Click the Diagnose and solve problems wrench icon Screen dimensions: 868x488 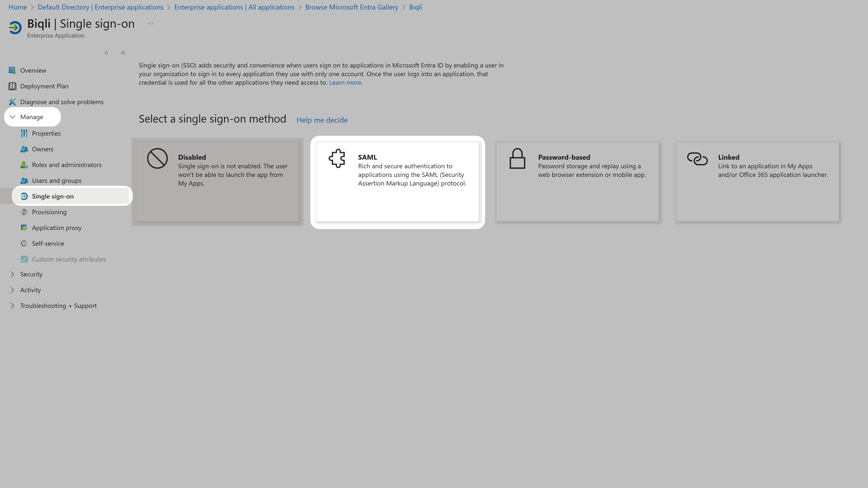coord(12,102)
